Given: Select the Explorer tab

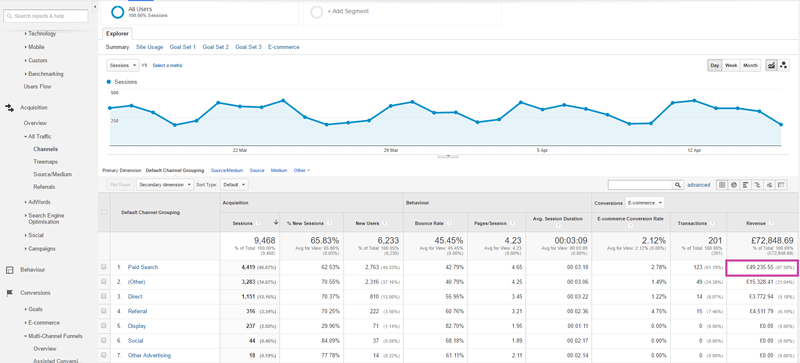Looking at the screenshot, I should coord(117,34).
